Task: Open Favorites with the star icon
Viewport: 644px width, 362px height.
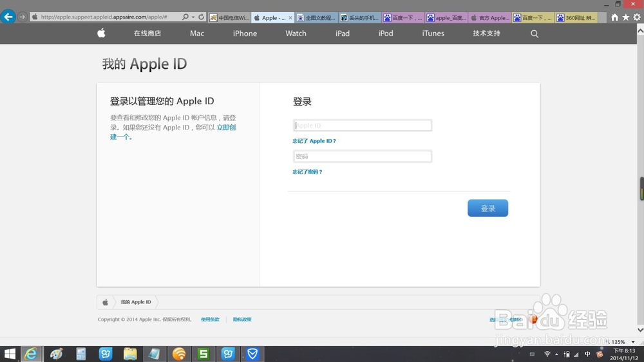Action: click(x=625, y=17)
